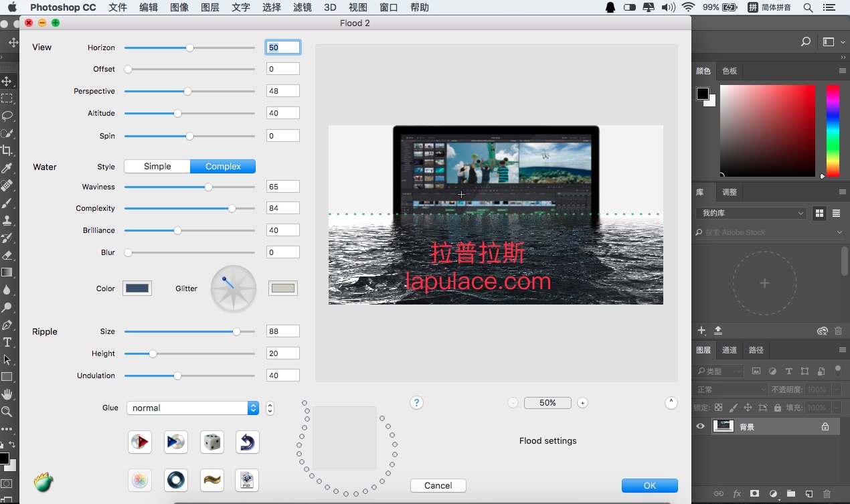Open the Glue mode dropdown
Viewport: 850px width, 504px height.
click(x=193, y=408)
